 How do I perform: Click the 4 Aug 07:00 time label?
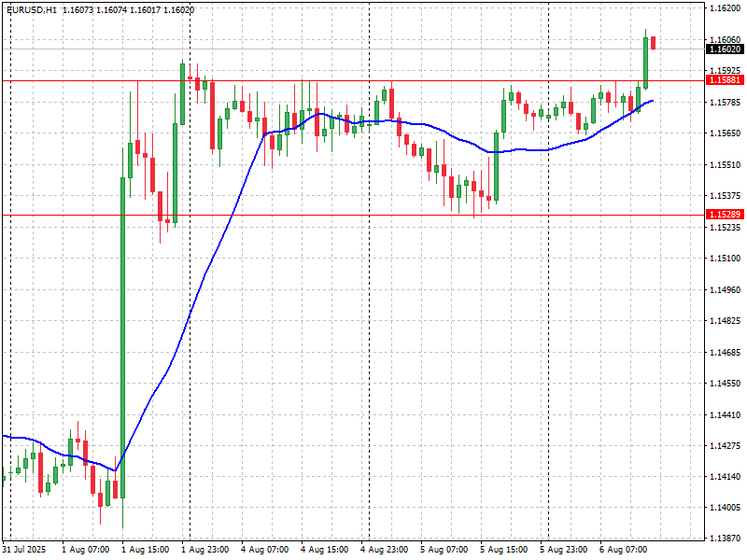[x=265, y=550]
